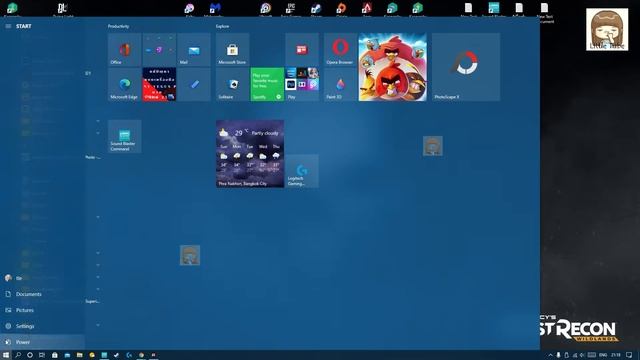Click the teal Sound Blaster taskbar icon

[104, 355]
